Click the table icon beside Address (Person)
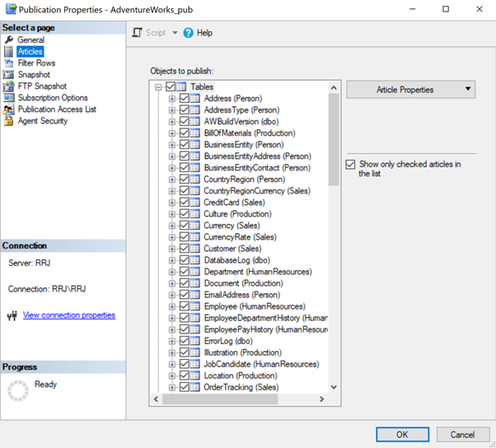Screen dimensions: 496x448 pyautogui.click(x=194, y=98)
